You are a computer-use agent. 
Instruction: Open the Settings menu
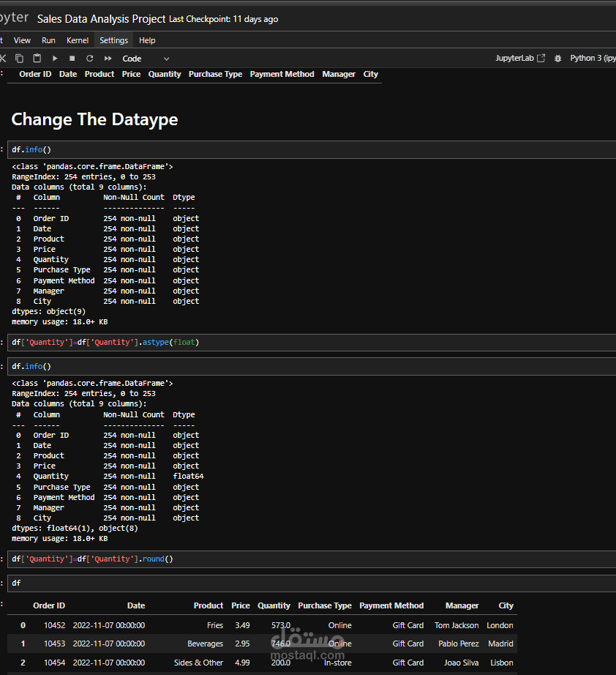114,40
